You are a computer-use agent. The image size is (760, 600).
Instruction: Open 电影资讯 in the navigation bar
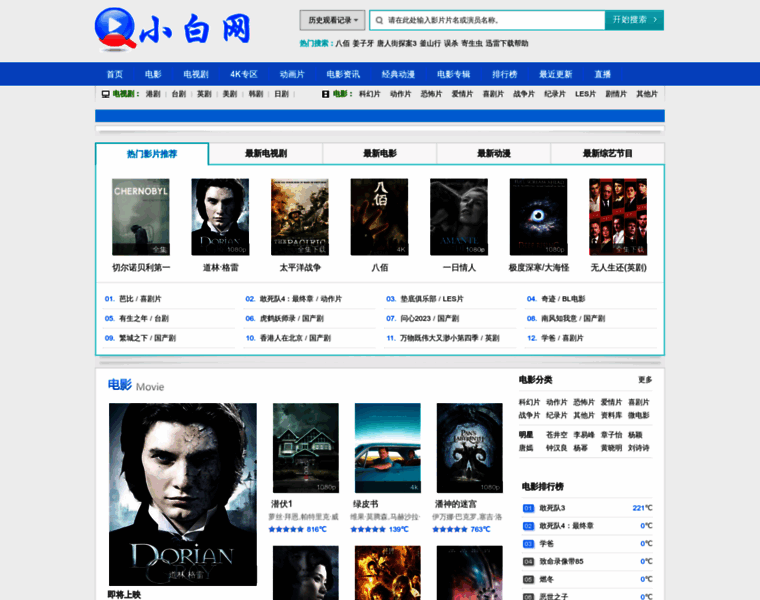coord(343,74)
